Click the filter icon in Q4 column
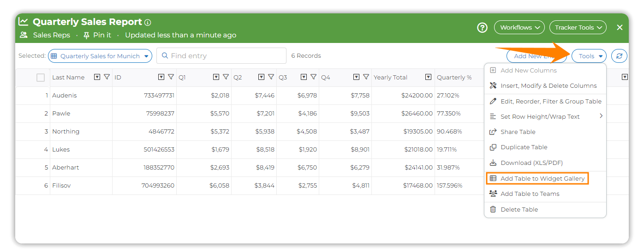The image size is (644, 249). point(366,77)
